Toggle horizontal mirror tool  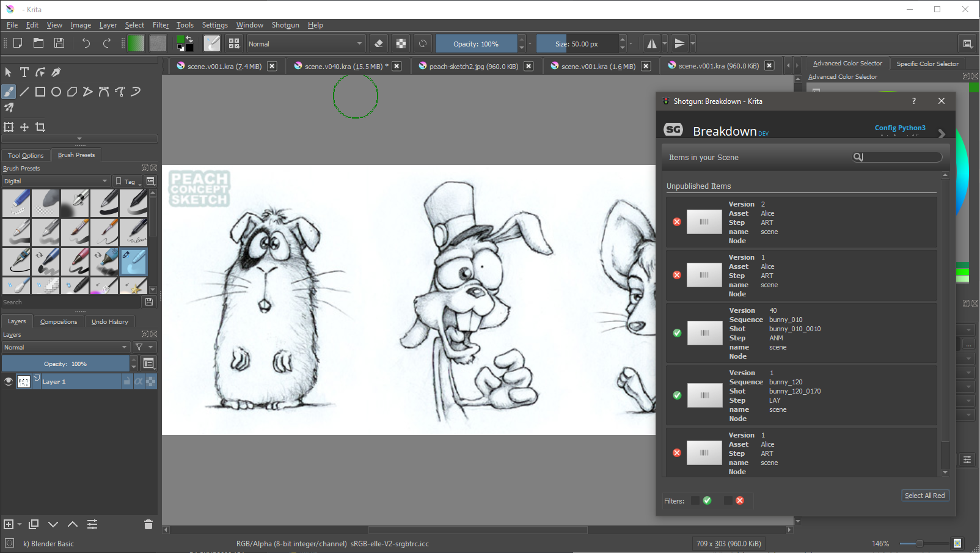coord(652,43)
